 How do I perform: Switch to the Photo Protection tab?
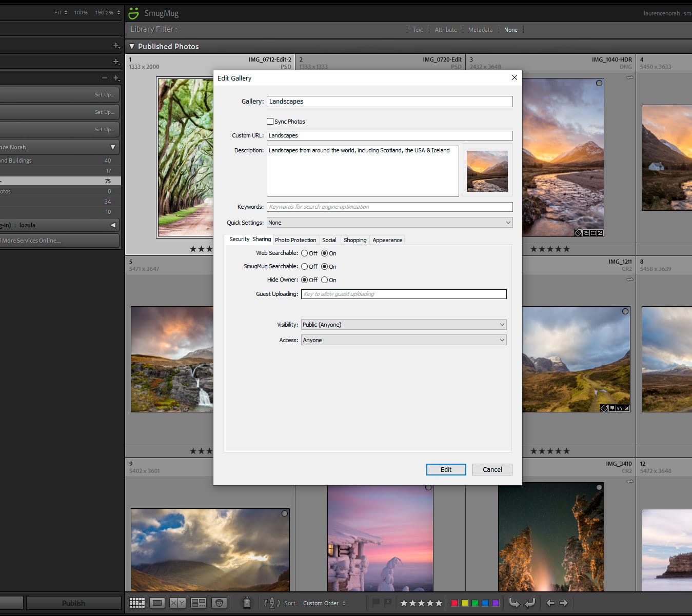click(x=295, y=240)
